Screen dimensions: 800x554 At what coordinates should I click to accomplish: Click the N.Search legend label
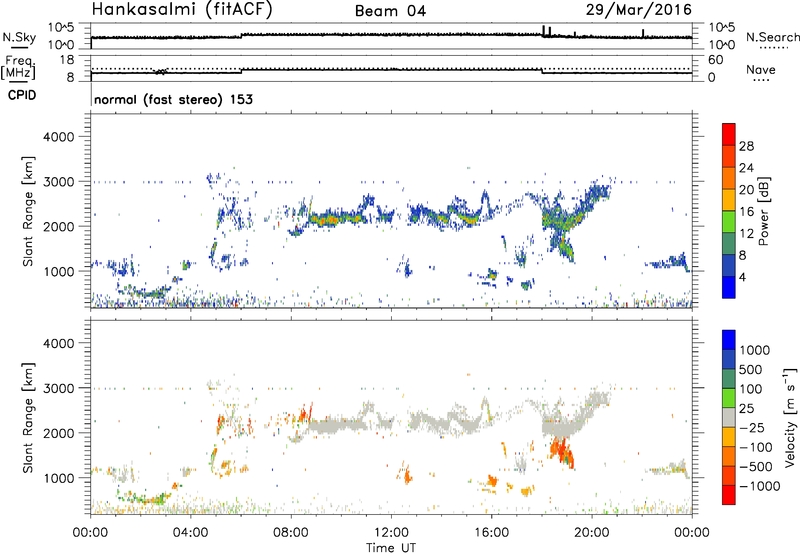pos(773,37)
